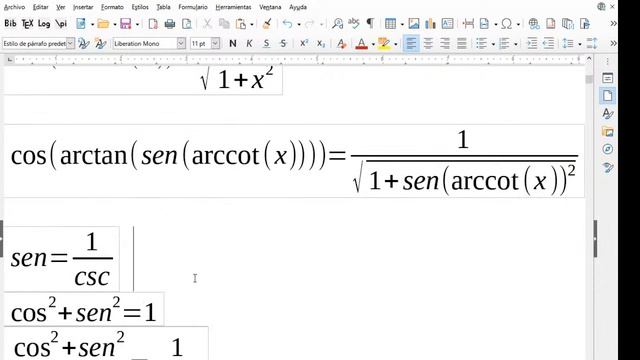Viewport: 640px width, 360px height.
Task: Cut the selection with scissors icon
Action: click(x=207, y=24)
